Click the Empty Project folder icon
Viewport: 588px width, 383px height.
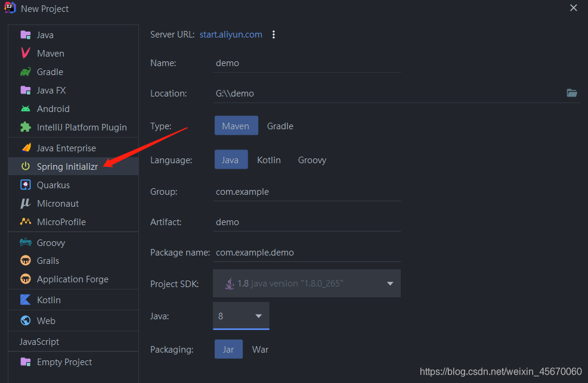click(x=26, y=362)
